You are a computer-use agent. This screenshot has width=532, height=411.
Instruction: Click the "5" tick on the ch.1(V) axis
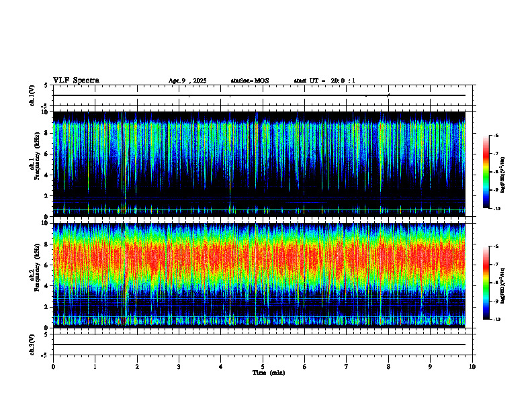[x=46, y=86]
